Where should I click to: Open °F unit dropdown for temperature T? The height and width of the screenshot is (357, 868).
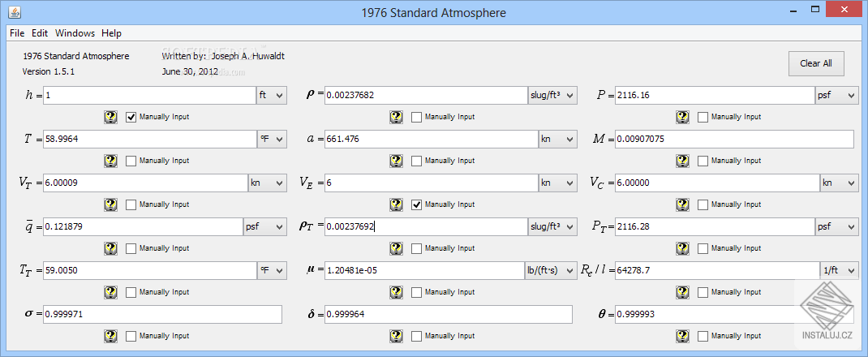pyautogui.click(x=273, y=139)
